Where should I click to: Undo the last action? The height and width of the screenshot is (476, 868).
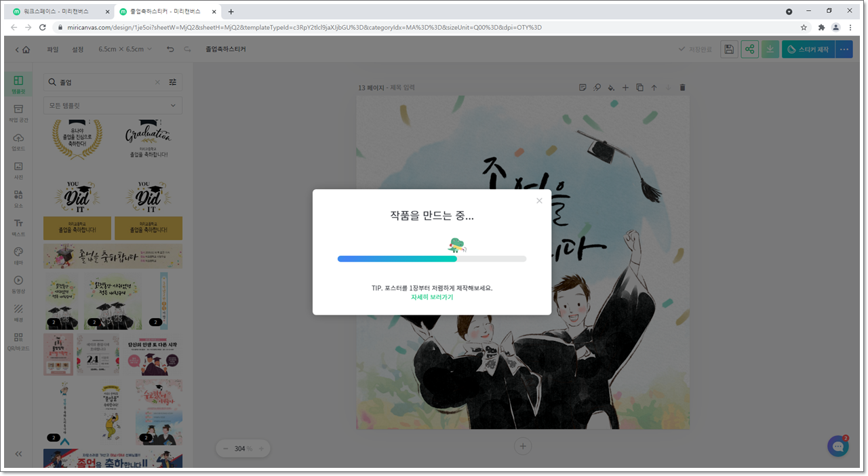pos(170,49)
